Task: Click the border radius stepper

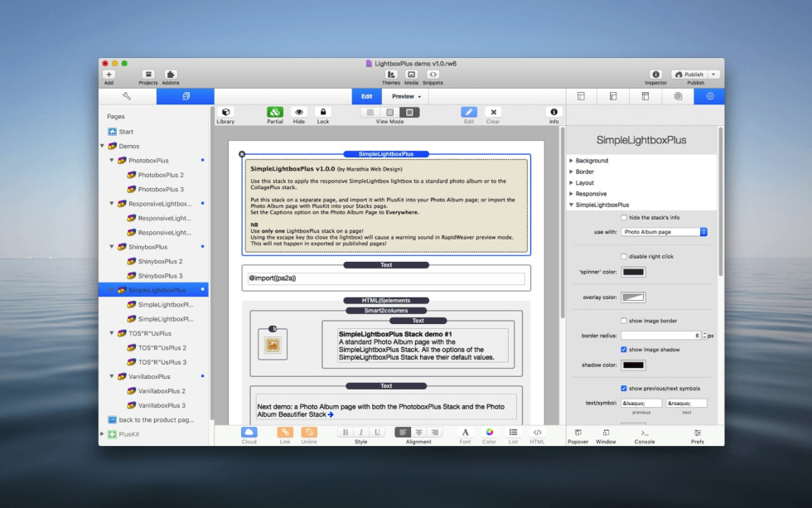Action: 704,336
